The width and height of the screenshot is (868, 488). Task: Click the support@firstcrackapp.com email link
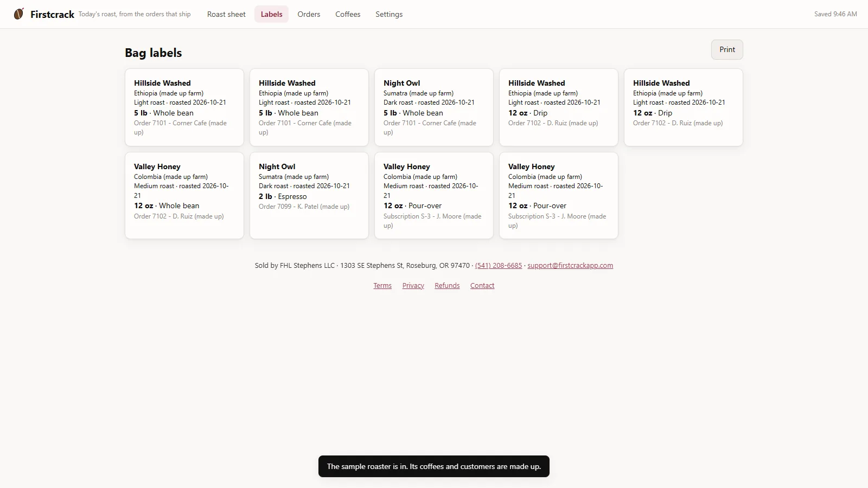tap(570, 265)
